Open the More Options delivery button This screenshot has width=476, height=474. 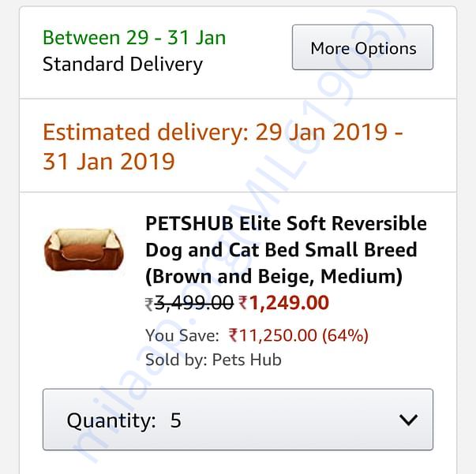pos(362,47)
